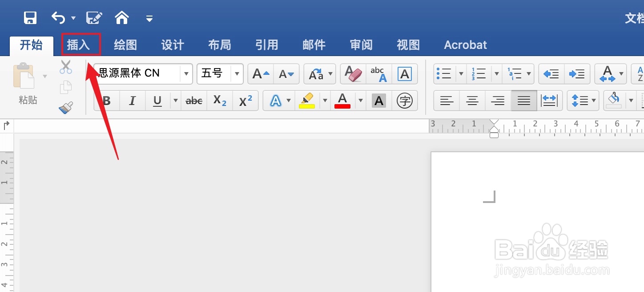Copy selection with the copy icon
Image resolution: width=644 pixels, height=292 pixels.
click(66, 87)
